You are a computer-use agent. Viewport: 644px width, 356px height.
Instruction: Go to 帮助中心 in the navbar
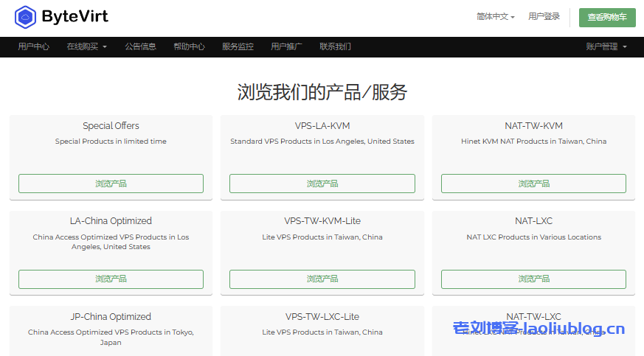[189, 46]
